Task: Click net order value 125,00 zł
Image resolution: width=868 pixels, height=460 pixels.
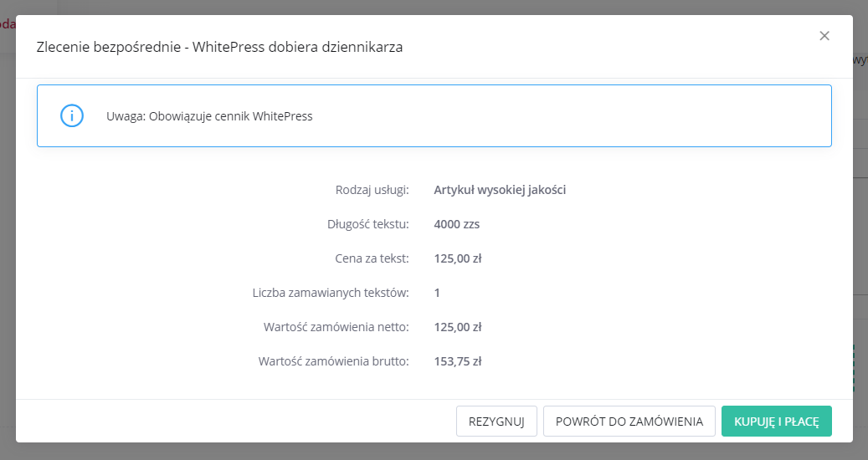Action: click(x=458, y=327)
